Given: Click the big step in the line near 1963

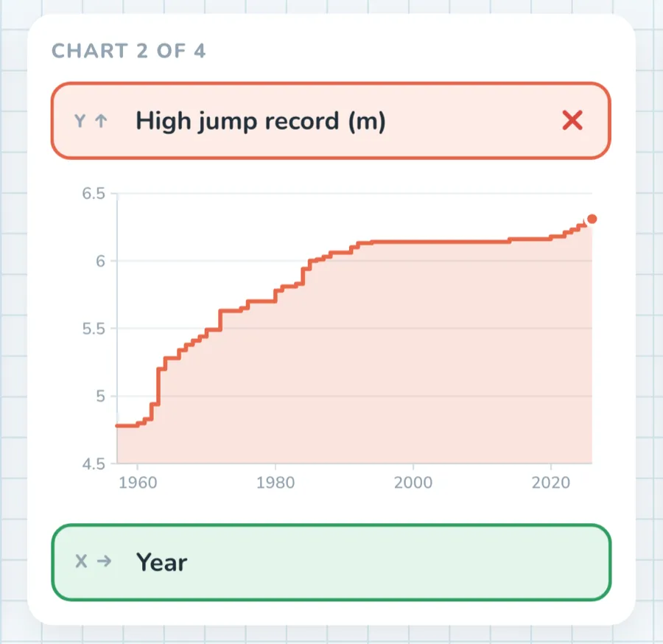Looking at the screenshot, I should point(158,387).
